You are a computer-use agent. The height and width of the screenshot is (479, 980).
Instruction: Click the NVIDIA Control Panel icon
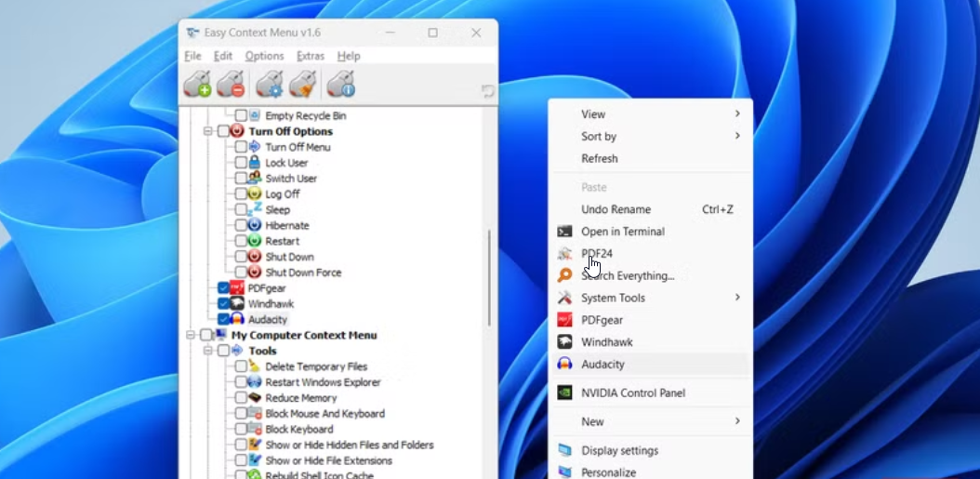564,393
